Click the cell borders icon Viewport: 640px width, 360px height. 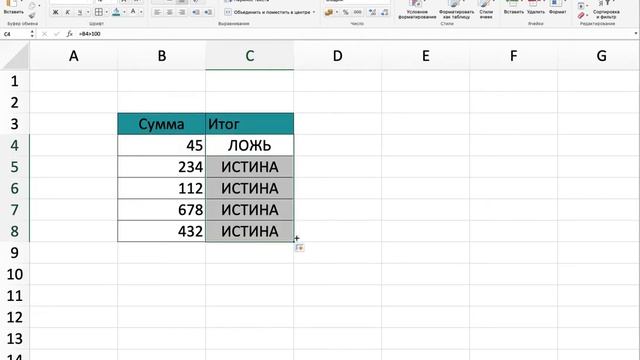pyautogui.click(x=98, y=12)
